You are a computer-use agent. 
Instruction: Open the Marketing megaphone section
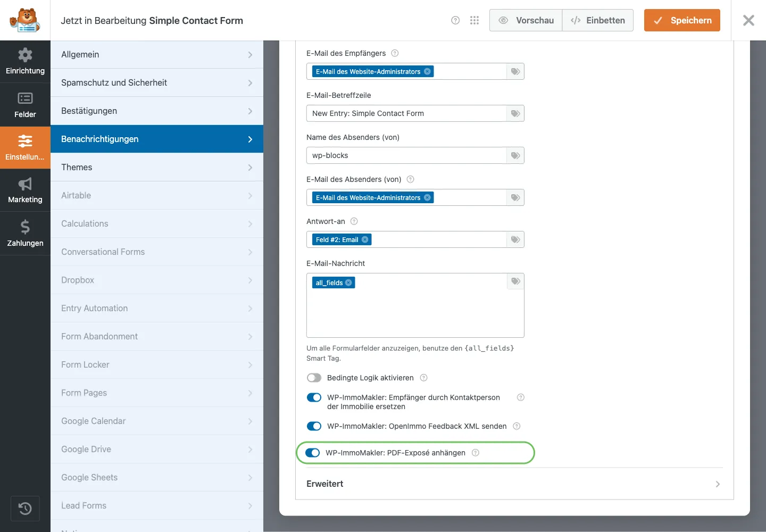(25, 190)
